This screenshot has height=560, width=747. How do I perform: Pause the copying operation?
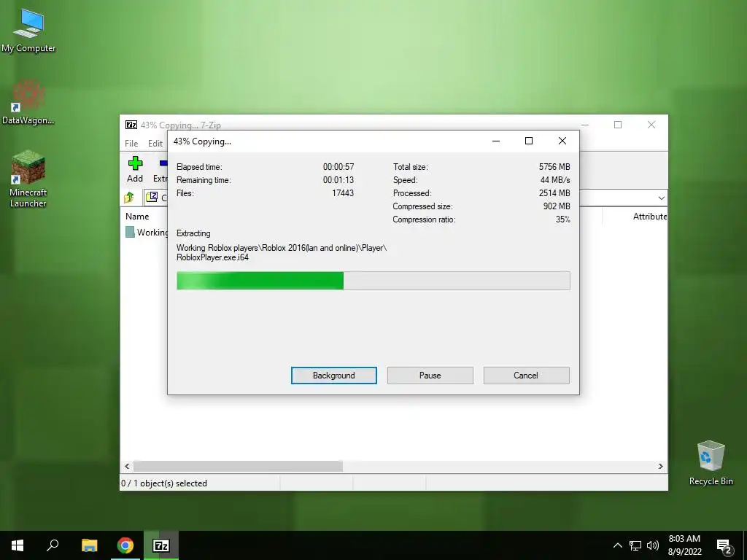(x=430, y=376)
